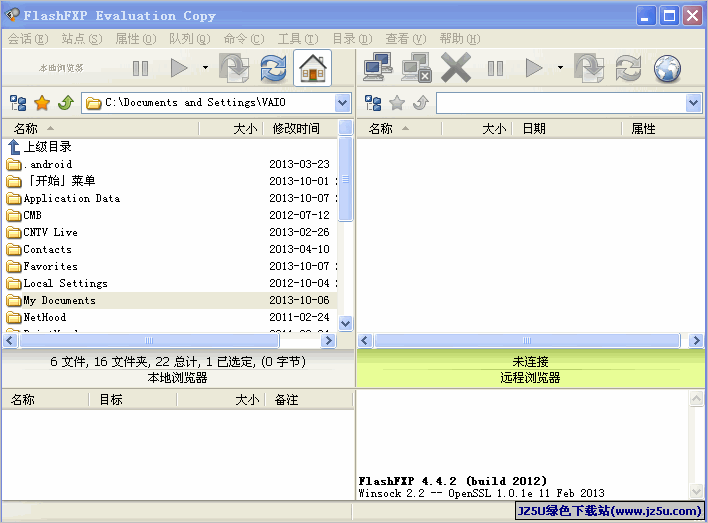Open the 会话(E) menu
The image size is (708, 523).
[x=28, y=39]
